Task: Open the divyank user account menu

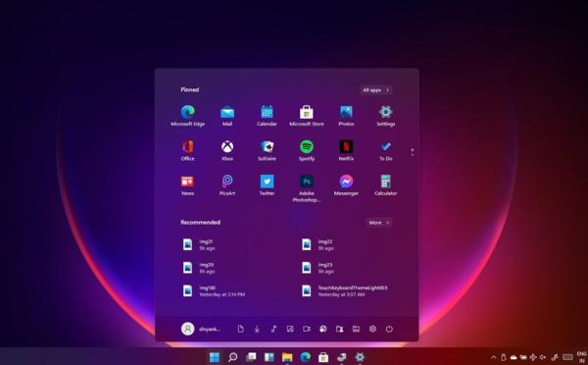Action: click(201, 329)
